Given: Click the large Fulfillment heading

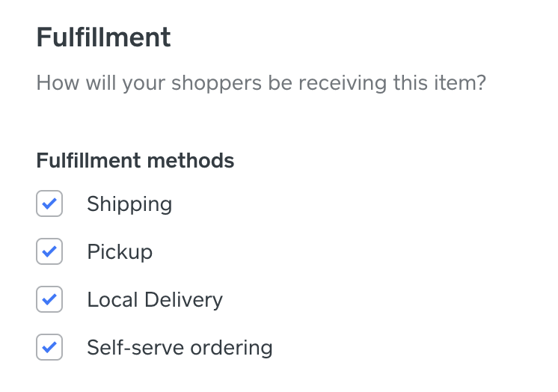Looking at the screenshot, I should click(x=103, y=37).
